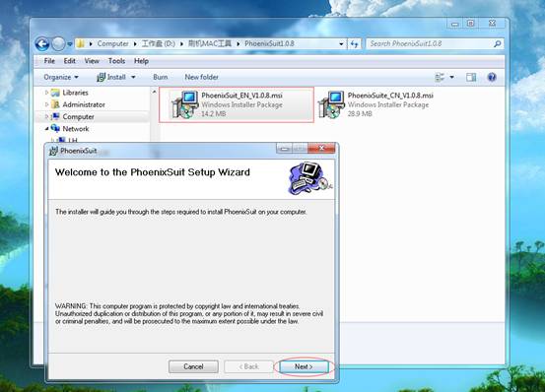
Task: Open the File menu in Explorer
Action: [x=49, y=61]
